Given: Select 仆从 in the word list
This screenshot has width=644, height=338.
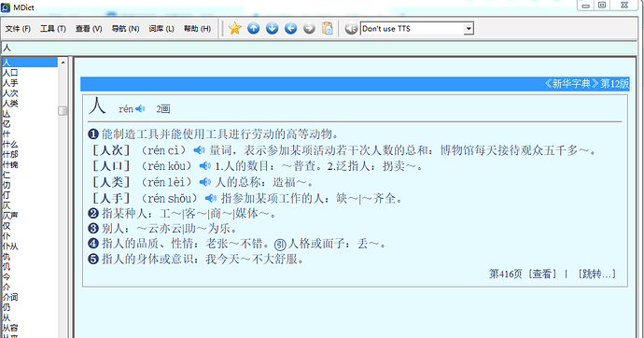Looking at the screenshot, I should pyautogui.click(x=10, y=246).
